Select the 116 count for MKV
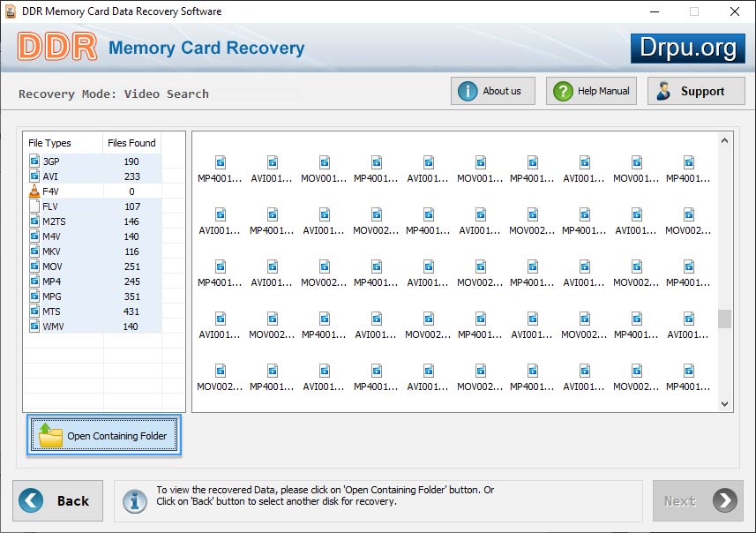The width and height of the screenshot is (756, 533). click(x=131, y=251)
